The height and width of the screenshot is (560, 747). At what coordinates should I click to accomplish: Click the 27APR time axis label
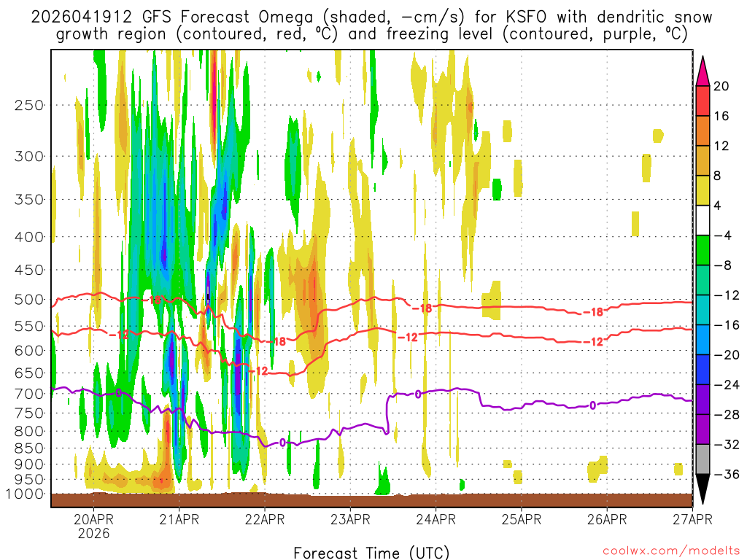click(x=693, y=519)
